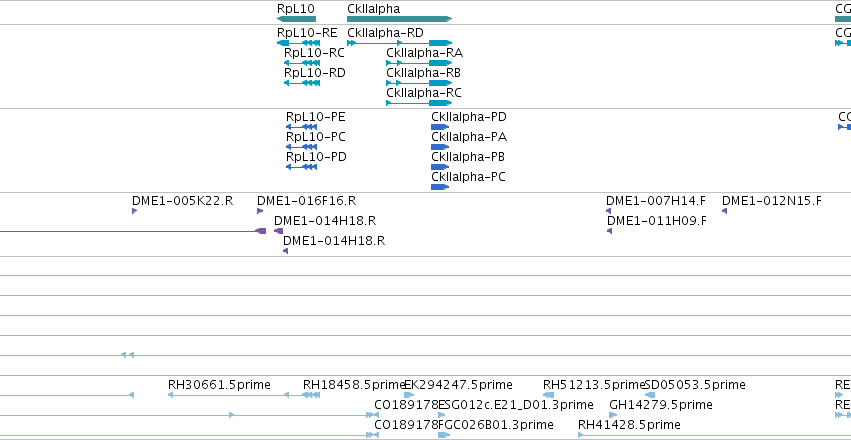851x440 pixels.
Task: Select the EK294247.5prime EST label
Action: point(459,385)
